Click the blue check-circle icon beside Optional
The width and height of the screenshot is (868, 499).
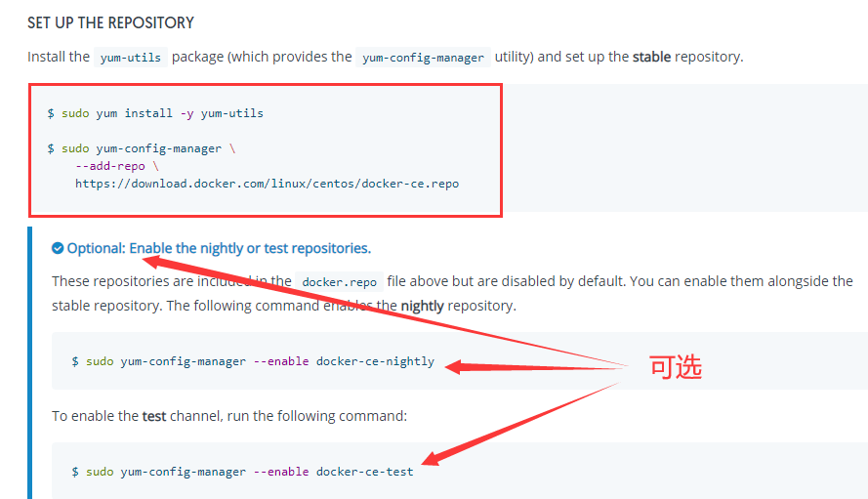click(58, 249)
